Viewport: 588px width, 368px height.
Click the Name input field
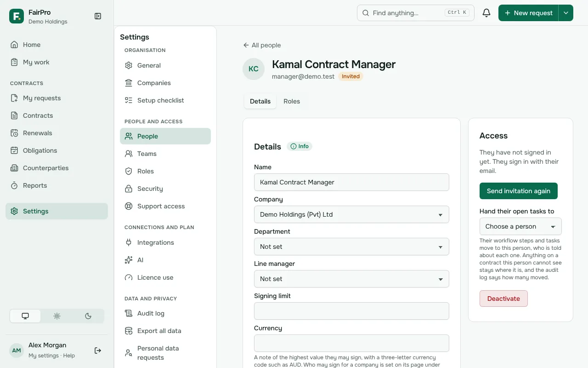point(351,182)
